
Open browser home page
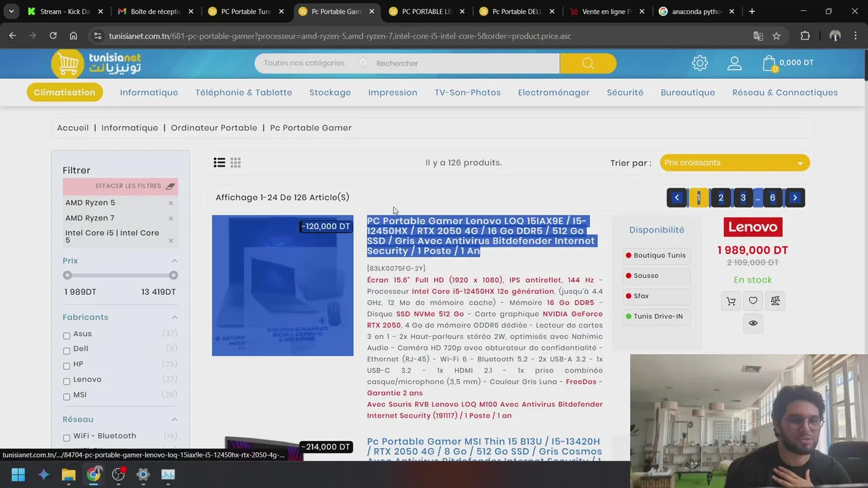point(73,36)
